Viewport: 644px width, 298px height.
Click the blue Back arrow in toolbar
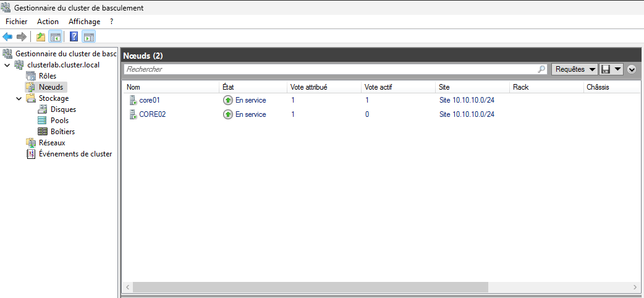(8, 36)
